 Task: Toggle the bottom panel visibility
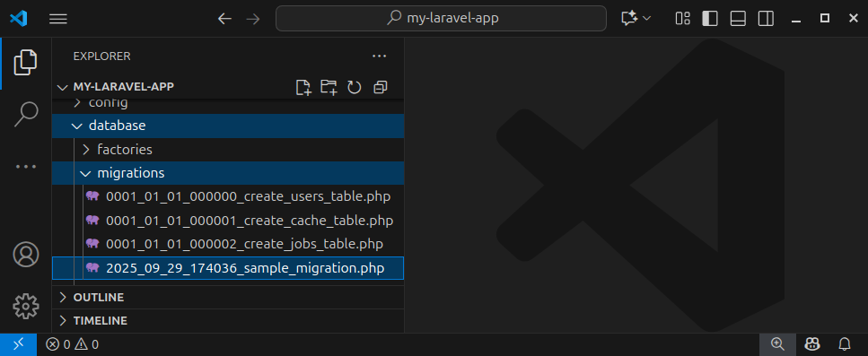click(738, 19)
